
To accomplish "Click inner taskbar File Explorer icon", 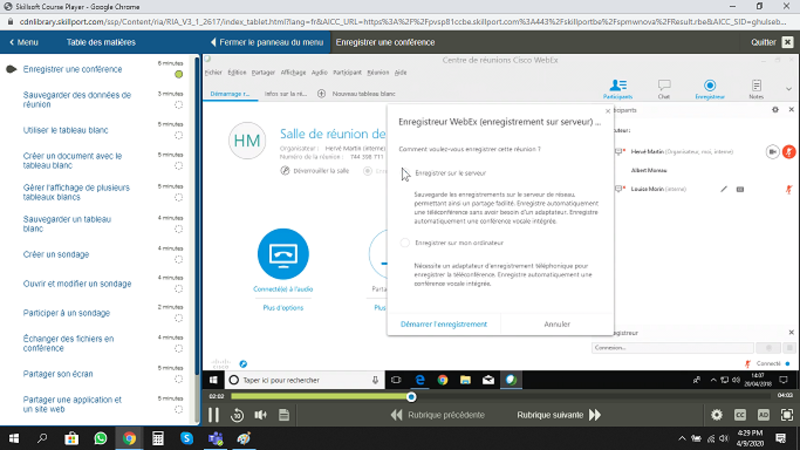I will coord(465,380).
